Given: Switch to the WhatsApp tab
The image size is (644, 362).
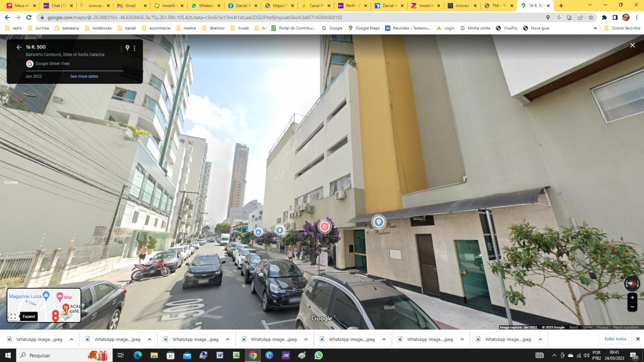Looking at the screenshot, I should (205, 6).
